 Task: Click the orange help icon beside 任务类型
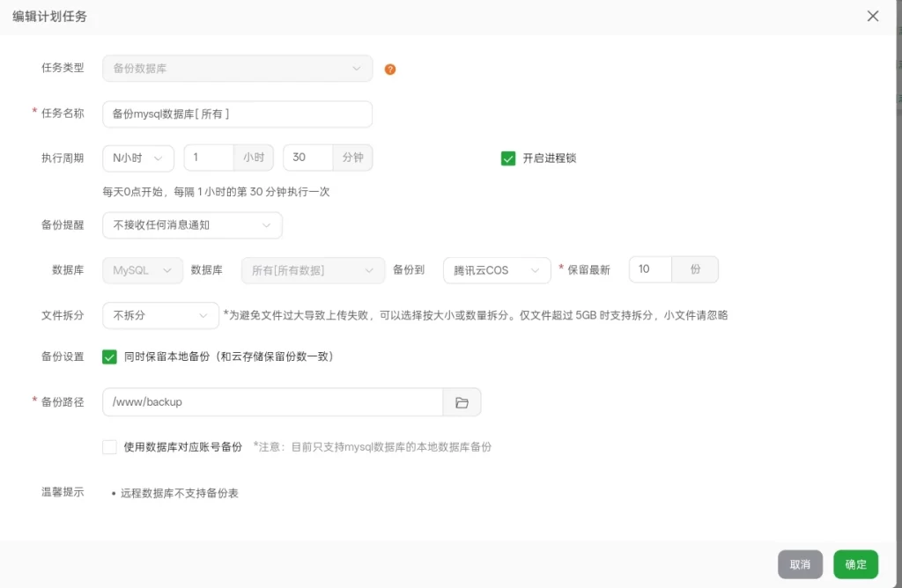pyautogui.click(x=390, y=68)
